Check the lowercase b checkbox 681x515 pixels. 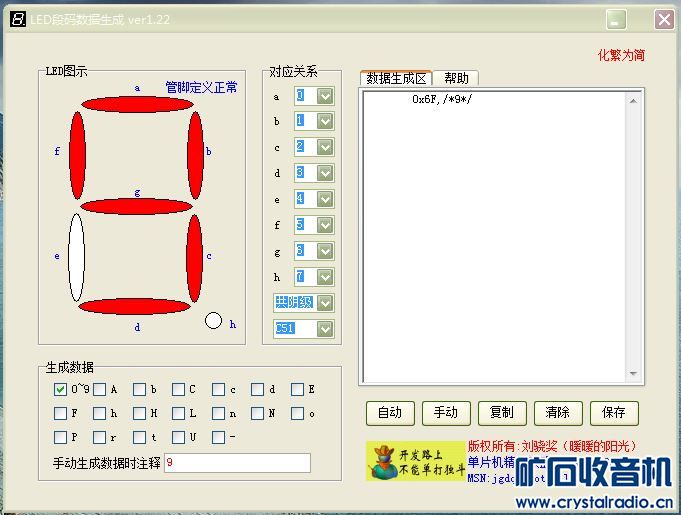point(139,389)
